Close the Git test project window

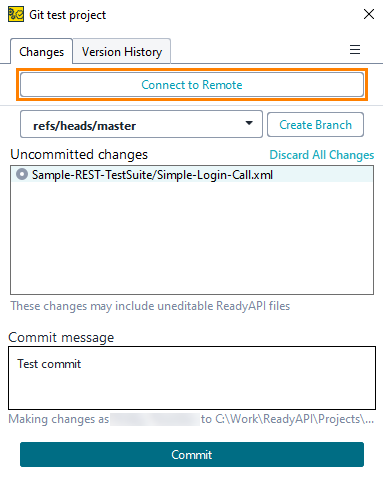(x=369, y=14)
